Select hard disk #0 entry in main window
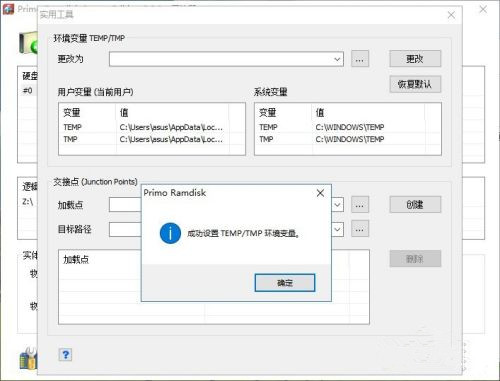This screenshot has height=381, width=500. (x=27, y=91)
